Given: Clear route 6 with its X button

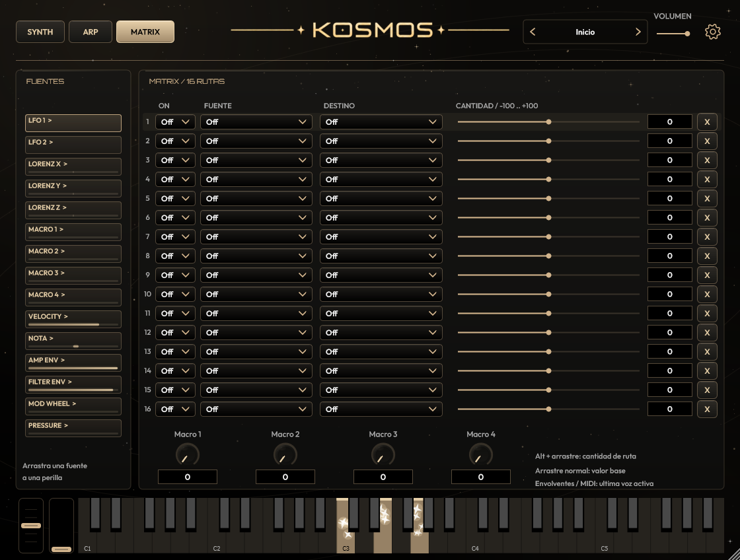Looking at the screenshot, I should click(707, 217).
